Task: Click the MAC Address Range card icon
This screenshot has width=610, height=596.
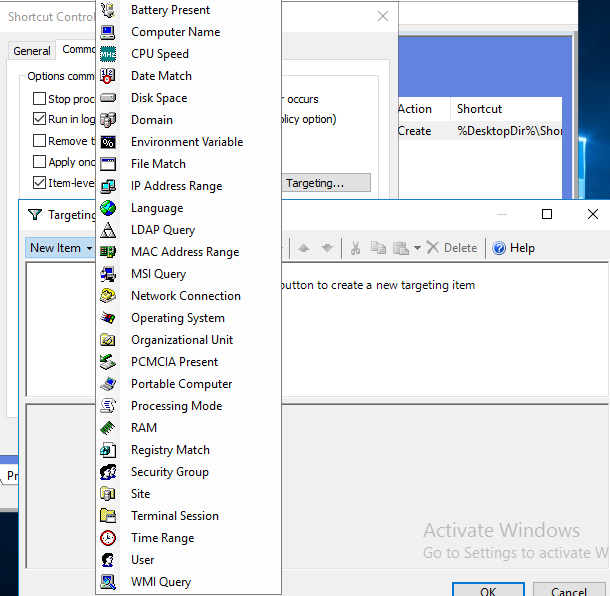Action: (x=108, y=252)
